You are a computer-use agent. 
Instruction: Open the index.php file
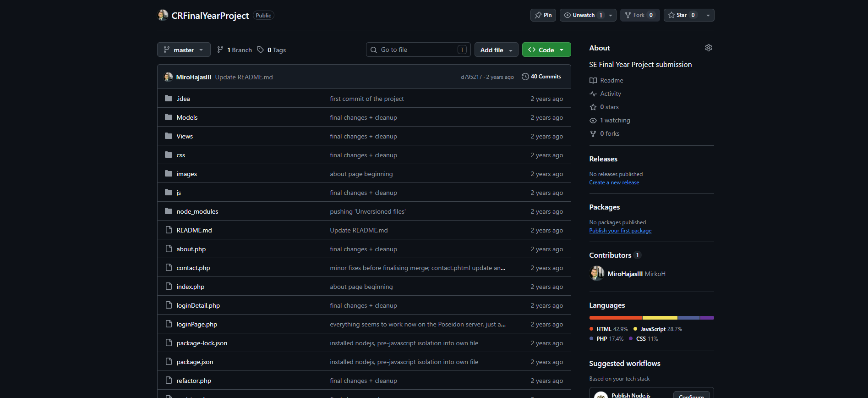[x=191, y=287]
